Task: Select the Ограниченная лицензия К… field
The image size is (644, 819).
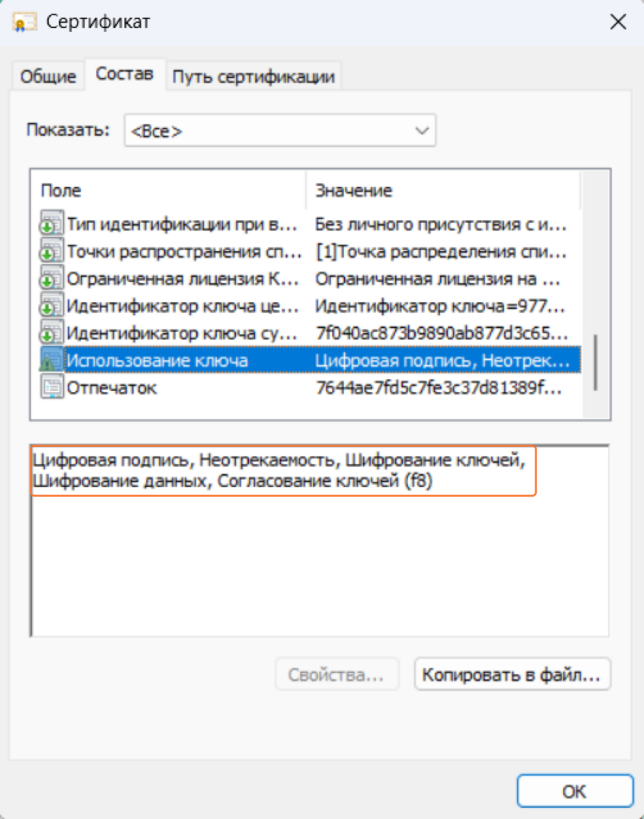Action: click(x=183, y=279)
